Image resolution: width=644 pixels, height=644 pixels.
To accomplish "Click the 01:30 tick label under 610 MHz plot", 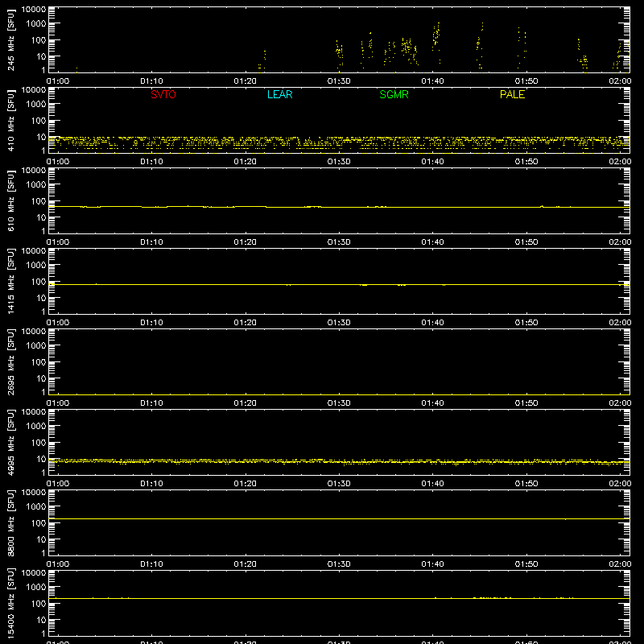I will [339, 242].
